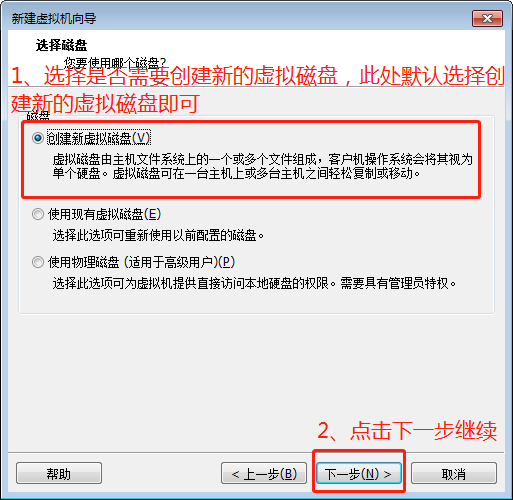Click the 使用现有虚拟磁盘(E) label text
This screenshot has width=513, height=500.
pyautogui.click(x=104, y=214)
